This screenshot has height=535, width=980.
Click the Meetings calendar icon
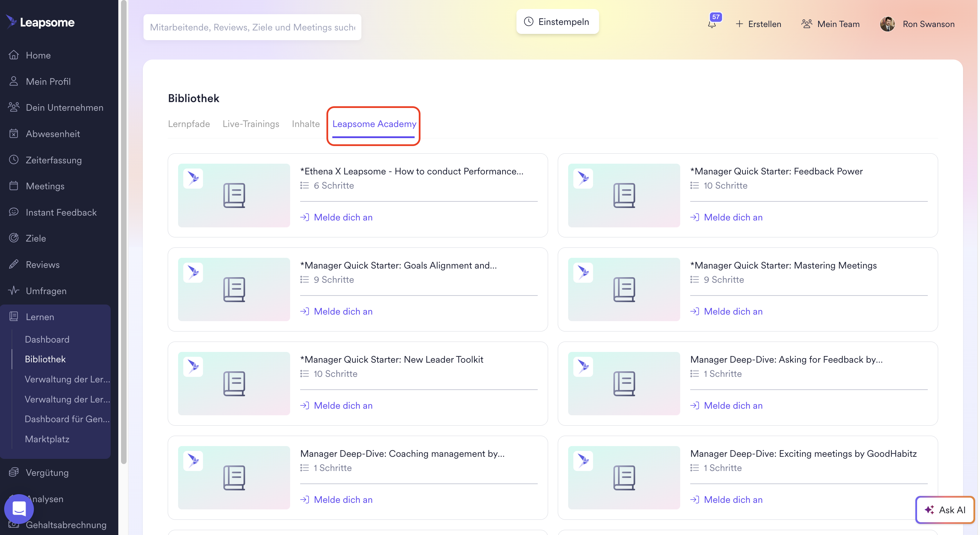tap(14, 185)
